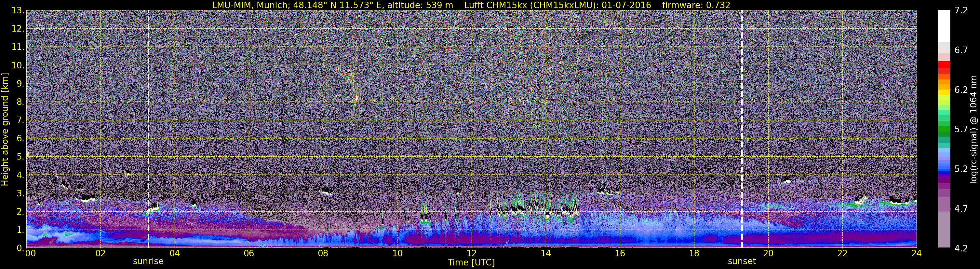The height and width of the screenshot is (269, 980).
Task: Click the height axis tick label '7.'
Action: click(x=20, y=120)
